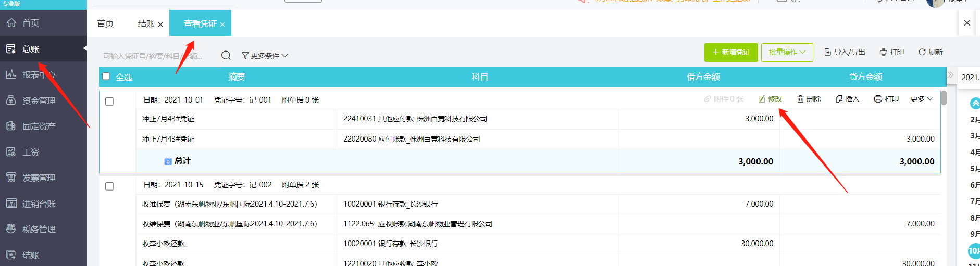Switch to the 首页 tab
This screenshot has width=980, height=266.
(x=105, y=24)
